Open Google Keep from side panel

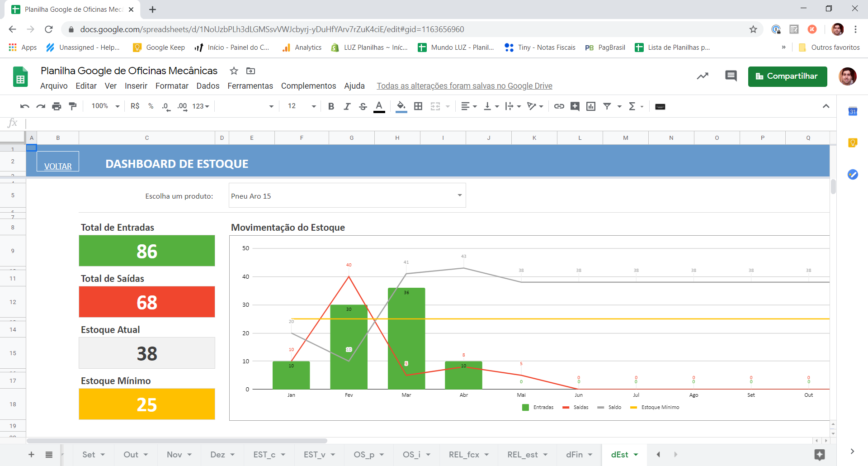coord(853,143)
